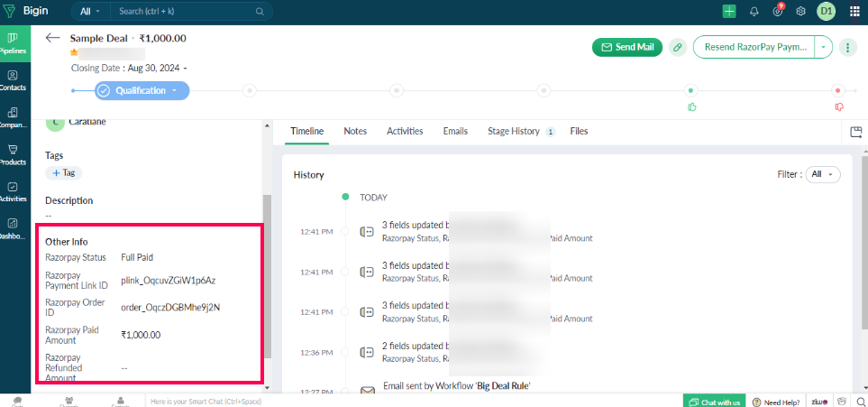Click the Chat with us button
Viewport: 868px width, 407px height.
pos(714,402)
